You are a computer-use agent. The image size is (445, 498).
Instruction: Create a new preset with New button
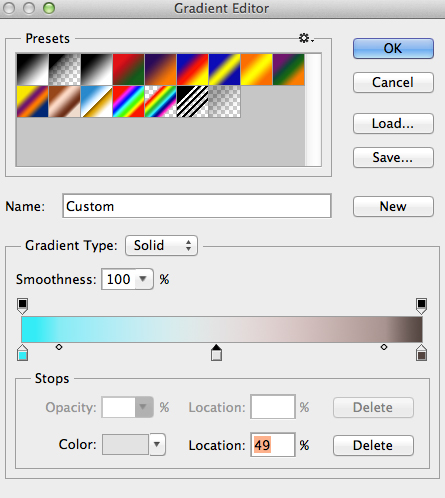point(393,206)
